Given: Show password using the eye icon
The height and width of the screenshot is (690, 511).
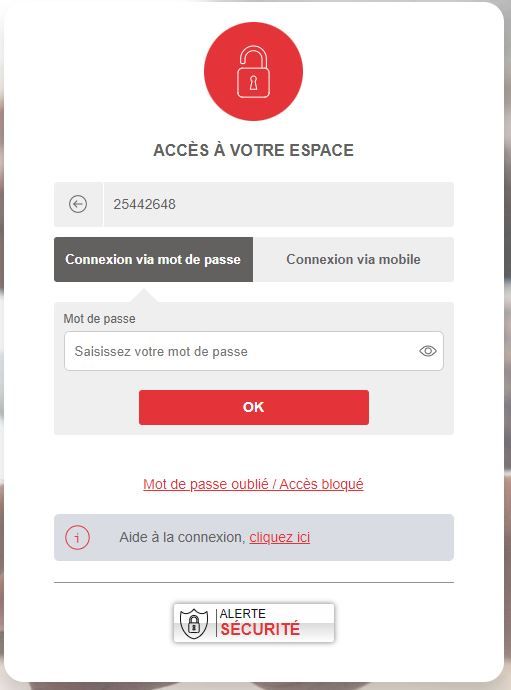Looking at the screenshot, I should (427, 351).
